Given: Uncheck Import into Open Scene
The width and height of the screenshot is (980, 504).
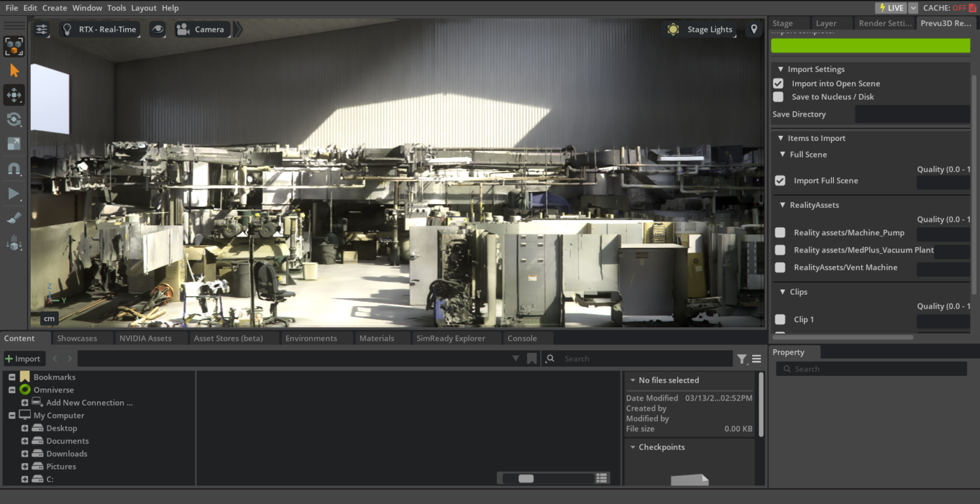Looking at the screenshot, I should pyautogui.click(x=778, y=83).
